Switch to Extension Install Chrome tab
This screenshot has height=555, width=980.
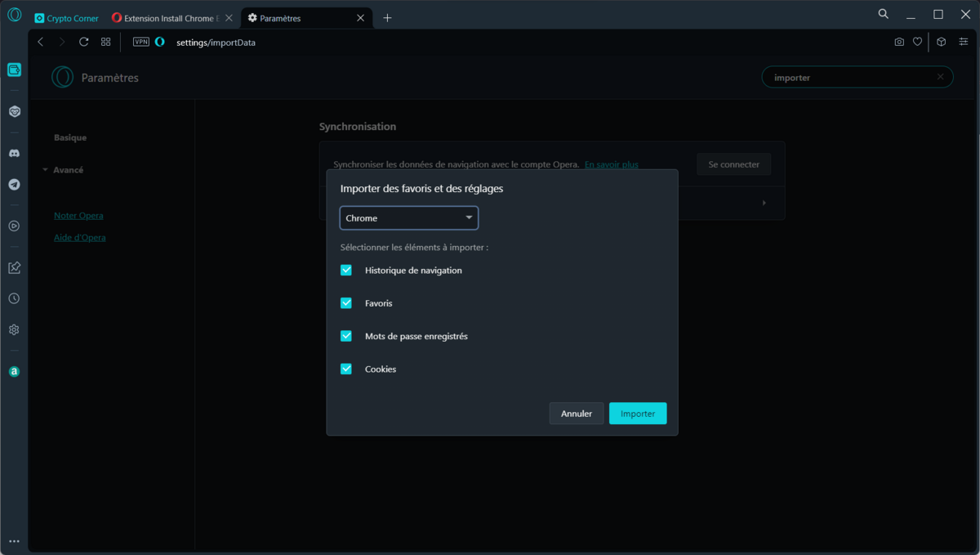point(172,18)
